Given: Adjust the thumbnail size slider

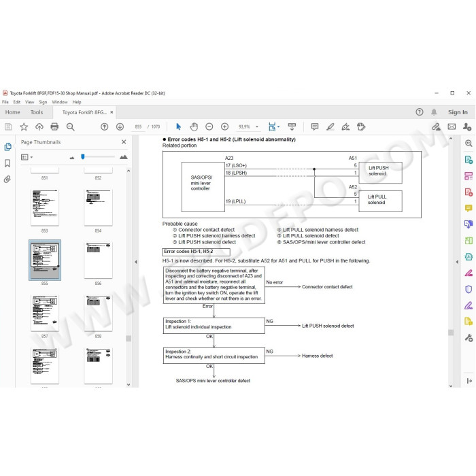Looking at the screenshot, I should click(x=83, y=156).
